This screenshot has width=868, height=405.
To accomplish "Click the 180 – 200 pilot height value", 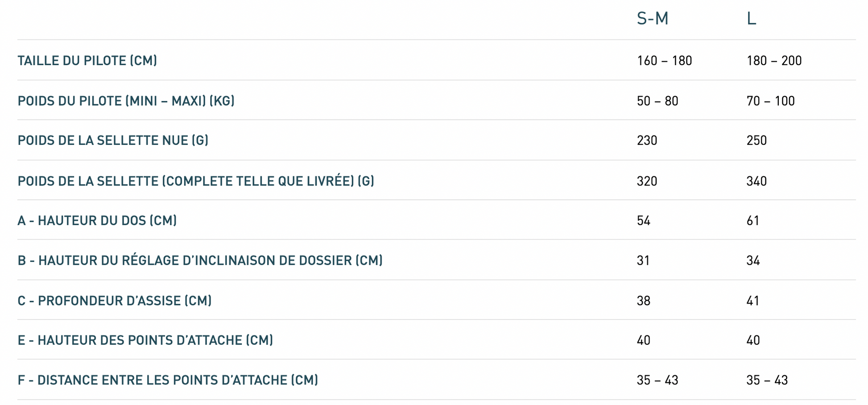I will pyautogui.click(x=774, y=61).
